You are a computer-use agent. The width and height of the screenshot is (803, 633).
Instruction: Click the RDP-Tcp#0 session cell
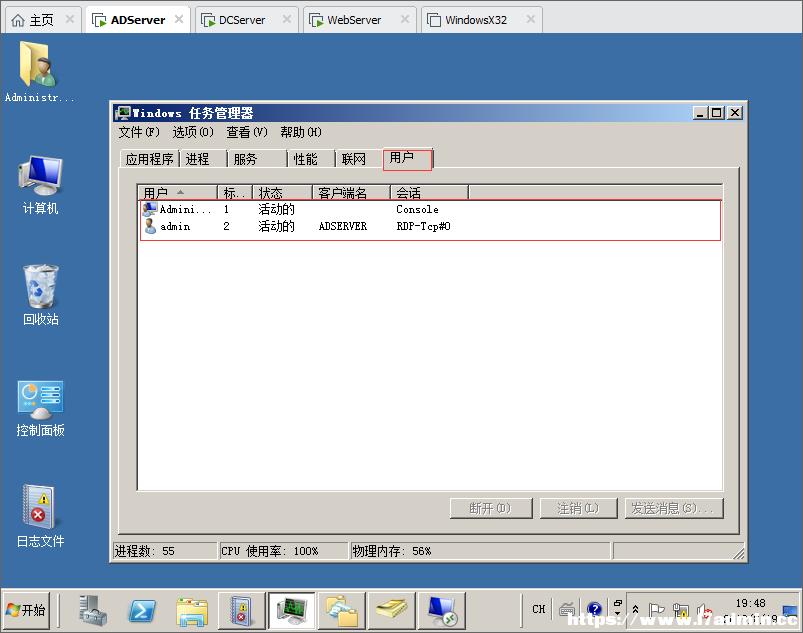click(x=424, y=226)
